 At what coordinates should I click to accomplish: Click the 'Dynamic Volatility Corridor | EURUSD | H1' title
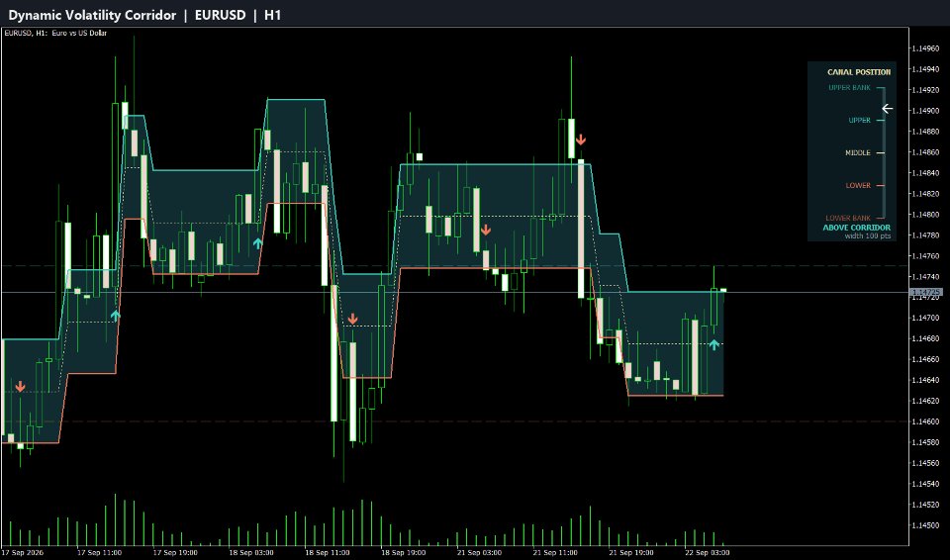coord(144,15)
